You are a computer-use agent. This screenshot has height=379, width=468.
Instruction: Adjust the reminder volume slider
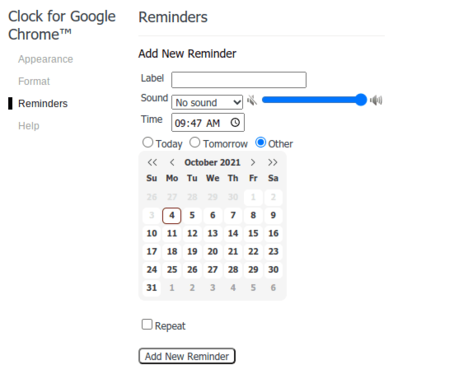(x=314, y=100)
